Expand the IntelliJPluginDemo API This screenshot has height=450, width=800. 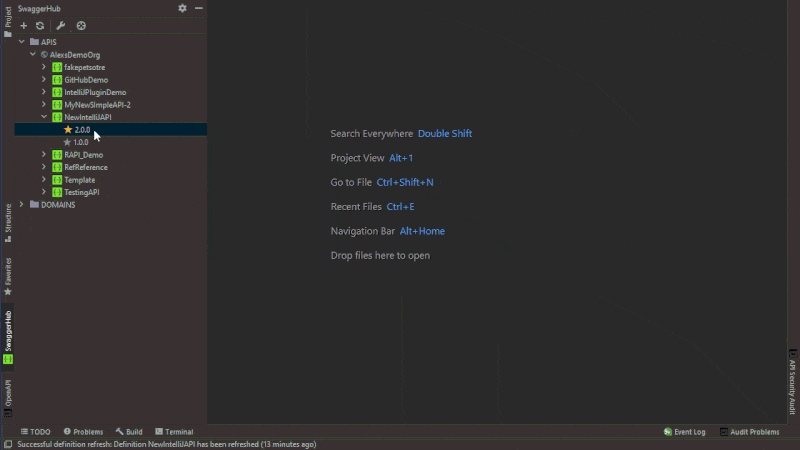tap(44, 92)
